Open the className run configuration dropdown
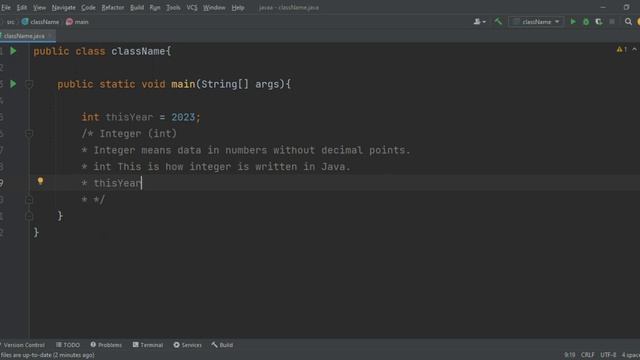The height and width of the screenshot is (360, 640). (536, 22)
